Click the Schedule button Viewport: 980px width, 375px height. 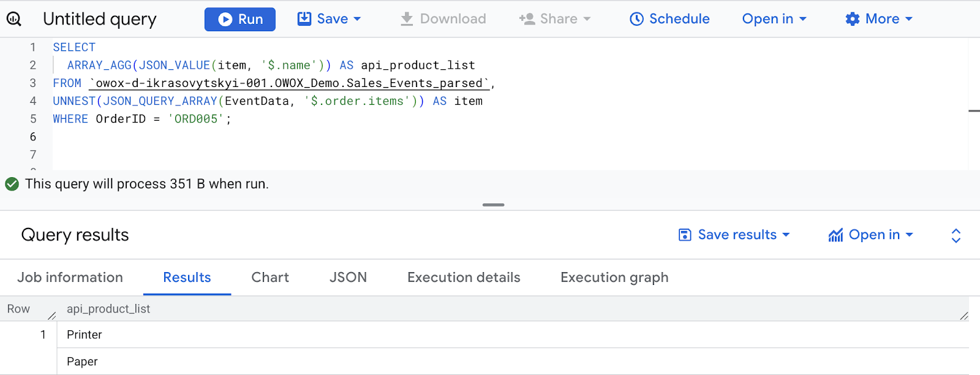(x=669, y=19)
